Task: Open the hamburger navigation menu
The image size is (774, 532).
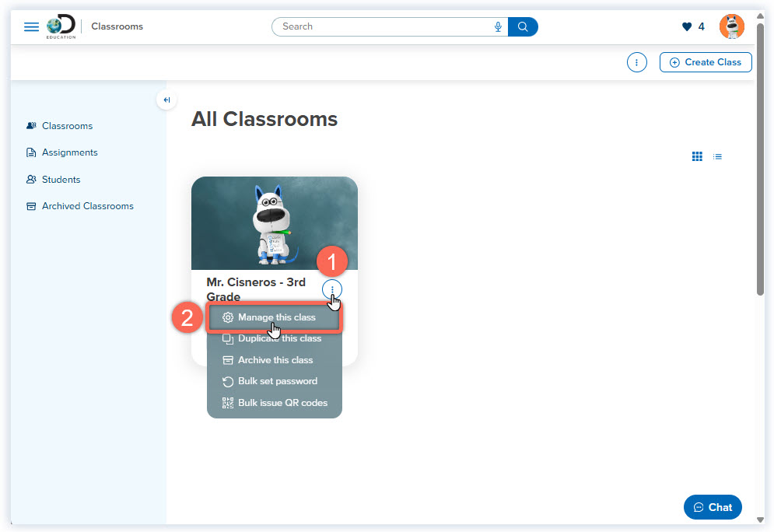Action: click(31, 26)
